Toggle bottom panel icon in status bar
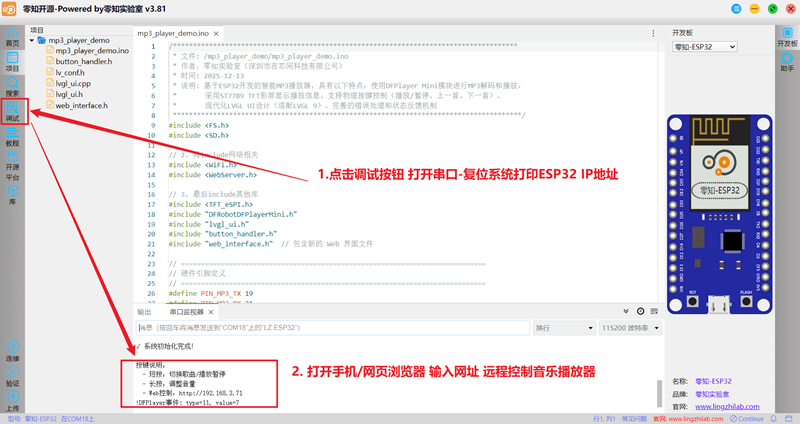 [788, 419]
